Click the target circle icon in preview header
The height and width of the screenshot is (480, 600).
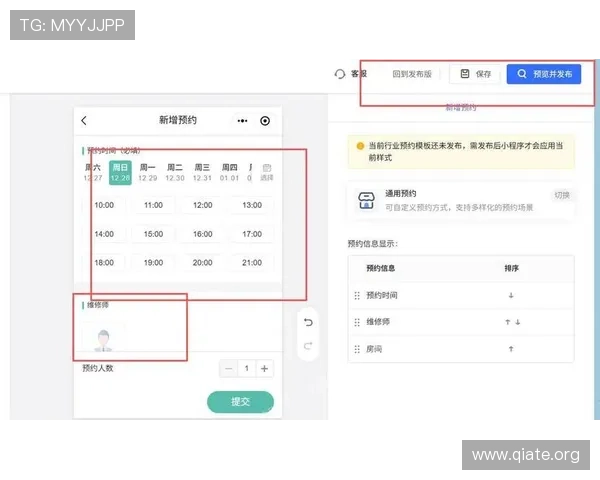pos(265,121)
